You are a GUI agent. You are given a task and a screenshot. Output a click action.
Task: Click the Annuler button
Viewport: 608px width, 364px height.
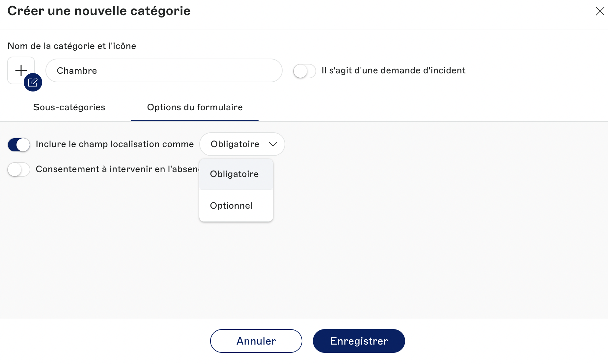click(x=256, y=341)
